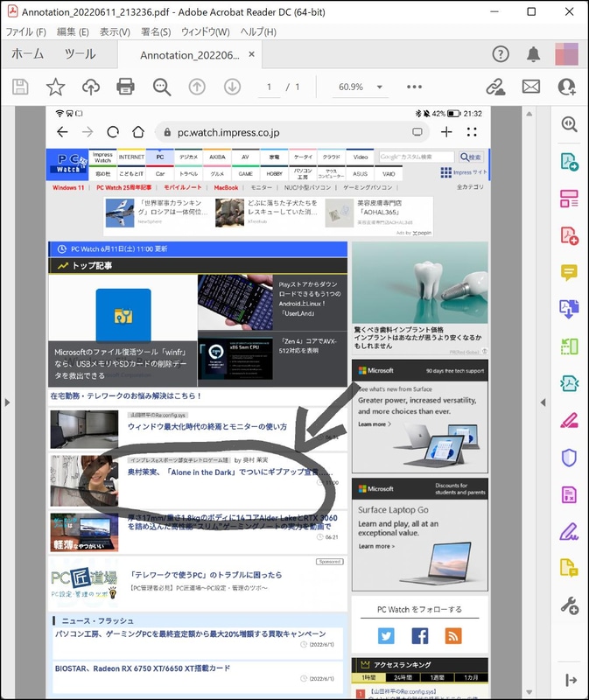Close the Annotation document tab
This screenshot has width=589, height=700.
coord(251,54)
